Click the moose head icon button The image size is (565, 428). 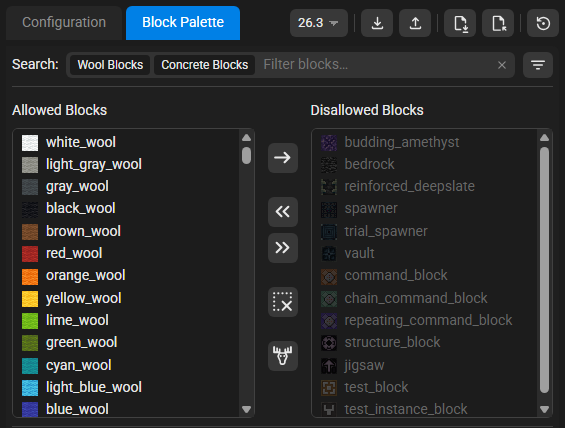(282, 356)
